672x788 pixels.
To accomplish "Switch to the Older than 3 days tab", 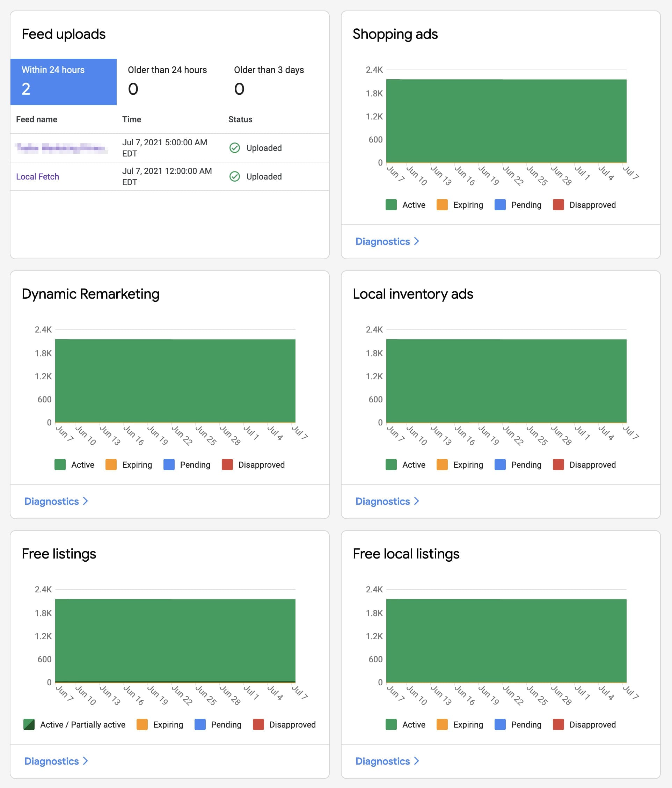I will 269,81.
